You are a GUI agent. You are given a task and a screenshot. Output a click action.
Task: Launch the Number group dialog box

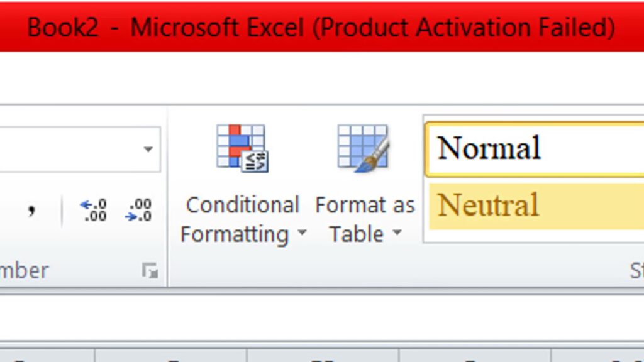coord(150,271)
